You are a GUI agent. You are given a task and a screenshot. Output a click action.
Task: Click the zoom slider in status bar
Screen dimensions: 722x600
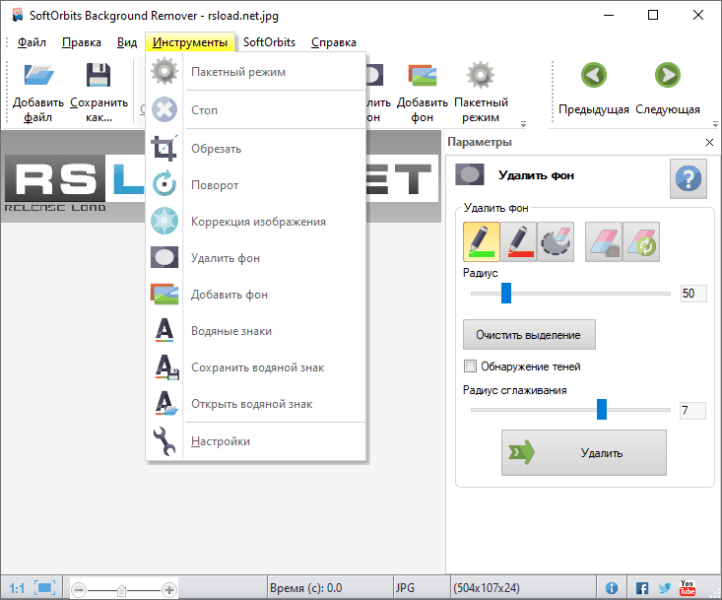[122, 589]
